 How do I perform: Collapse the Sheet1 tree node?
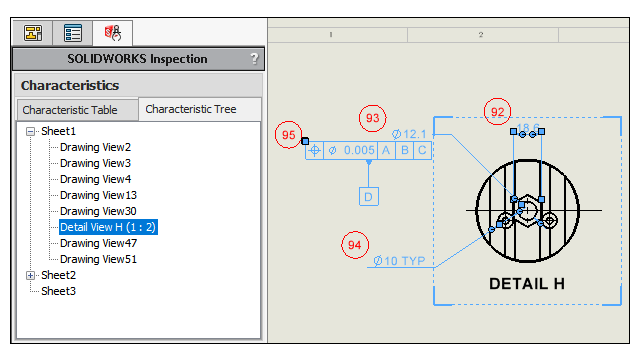point(30,131)
